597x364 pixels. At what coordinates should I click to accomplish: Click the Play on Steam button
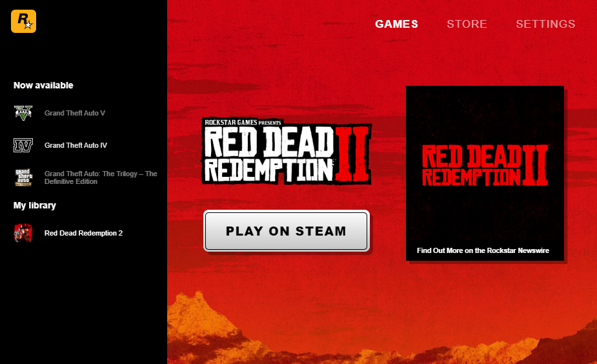click(x=287, y=231)
